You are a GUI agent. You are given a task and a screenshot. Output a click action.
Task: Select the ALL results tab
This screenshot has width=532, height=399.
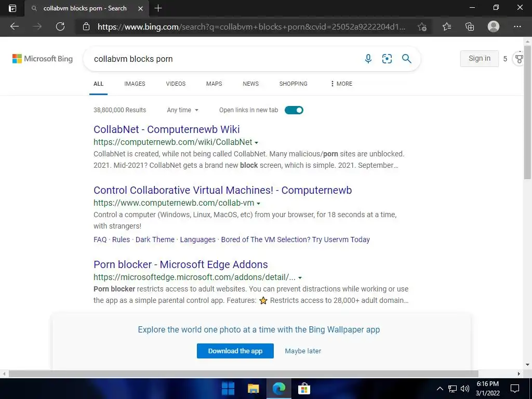coord(98,84)
